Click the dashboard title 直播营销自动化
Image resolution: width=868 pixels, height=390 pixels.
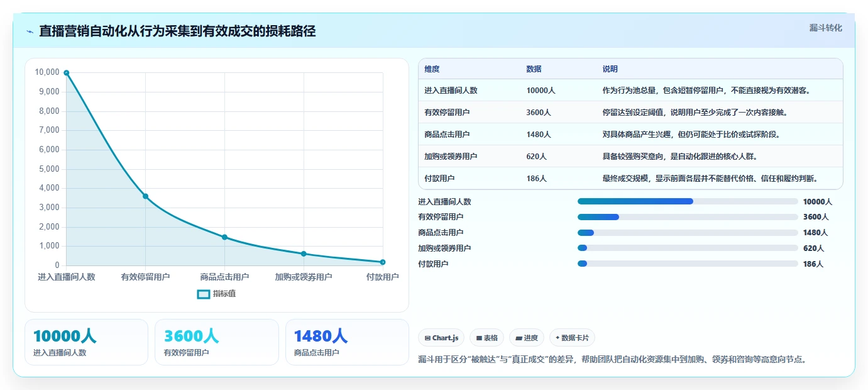pyautogui.click(x=177, y=31)
